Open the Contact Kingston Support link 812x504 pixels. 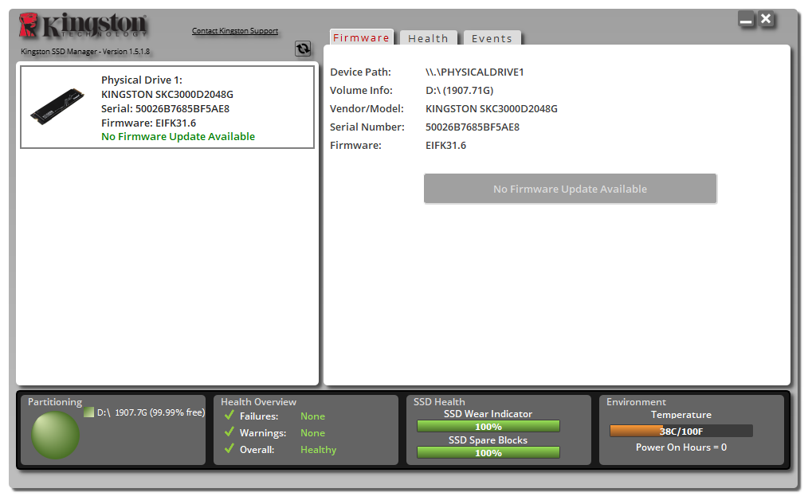coord(235,31)
